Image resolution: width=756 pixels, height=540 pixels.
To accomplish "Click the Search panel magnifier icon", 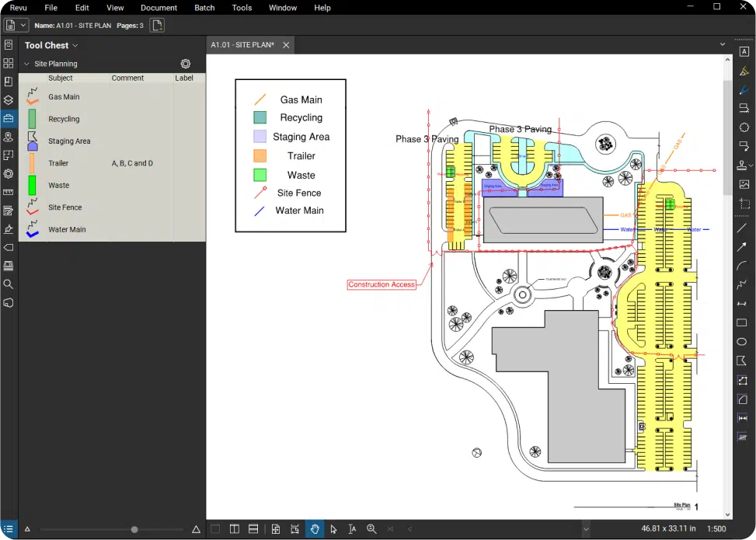I will point(9,284).
